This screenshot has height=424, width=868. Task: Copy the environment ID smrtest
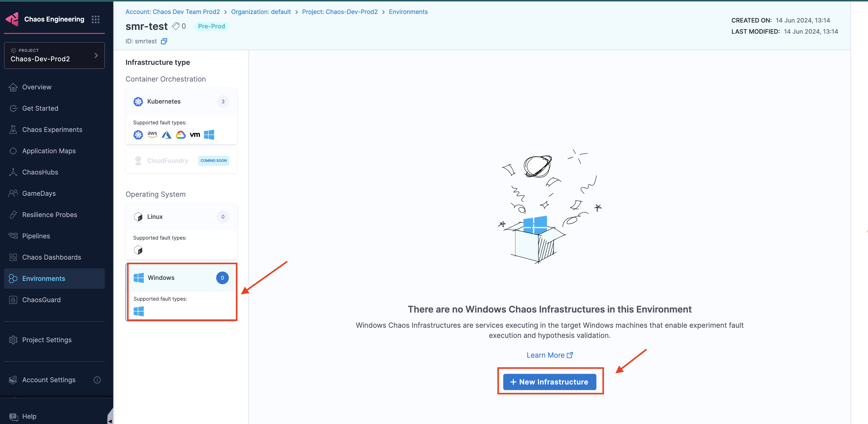tap(164, 41)
